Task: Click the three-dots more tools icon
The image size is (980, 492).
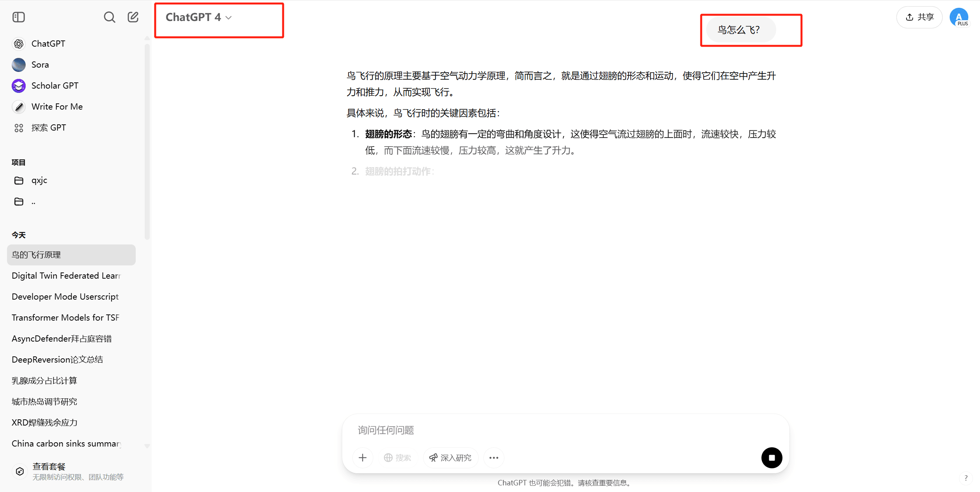Action: pos(494,458)
